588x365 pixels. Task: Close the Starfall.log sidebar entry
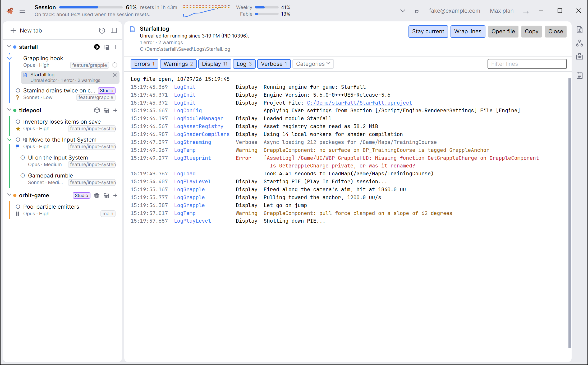click(x=115, y=75)
